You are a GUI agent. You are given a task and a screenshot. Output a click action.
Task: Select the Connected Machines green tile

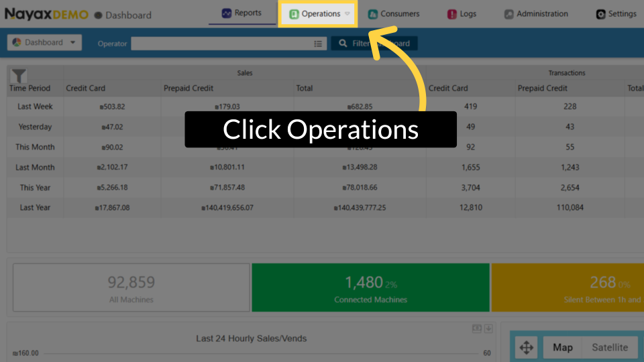(x=370, y=288)
